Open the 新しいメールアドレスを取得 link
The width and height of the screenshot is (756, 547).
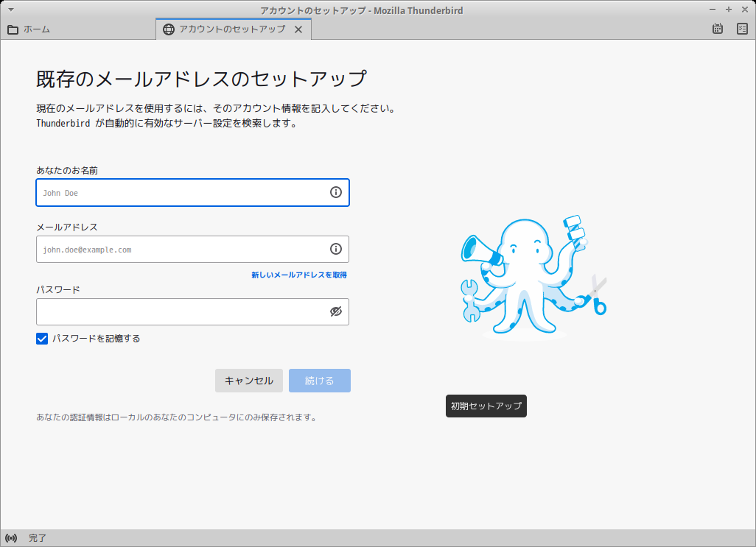click(x=299, y=275)
